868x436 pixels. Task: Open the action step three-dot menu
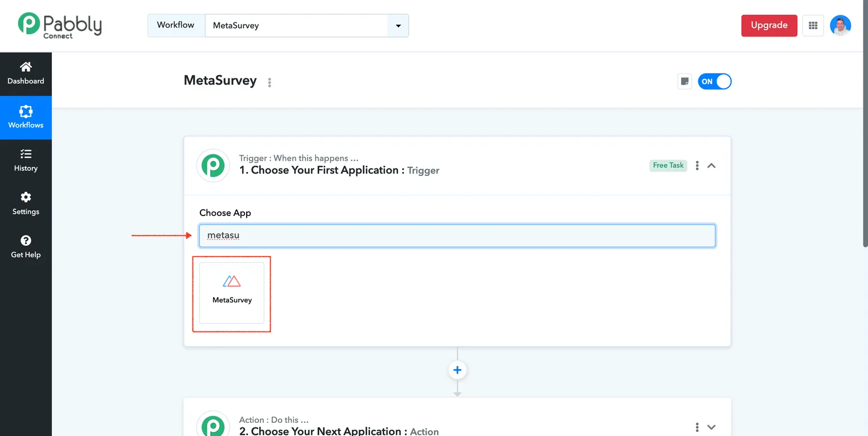(697, 427)
